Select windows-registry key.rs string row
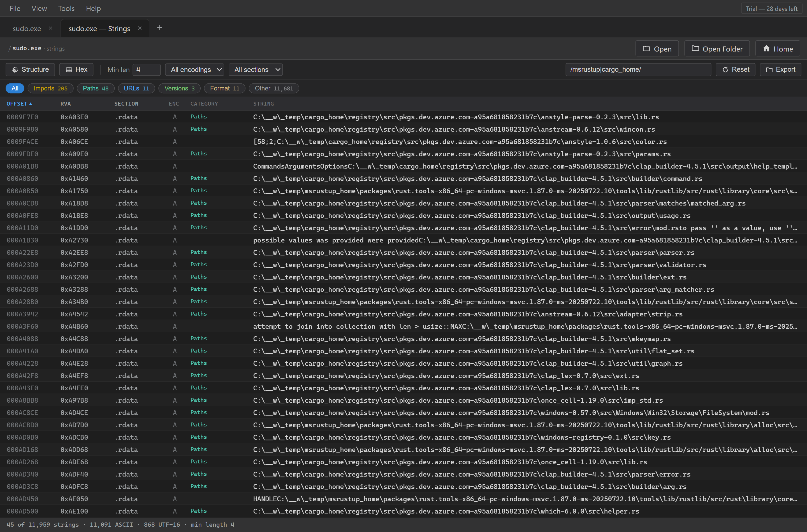The width and height of the screenshot is (807, 532). pyautogui.click(x=403, y=437)
